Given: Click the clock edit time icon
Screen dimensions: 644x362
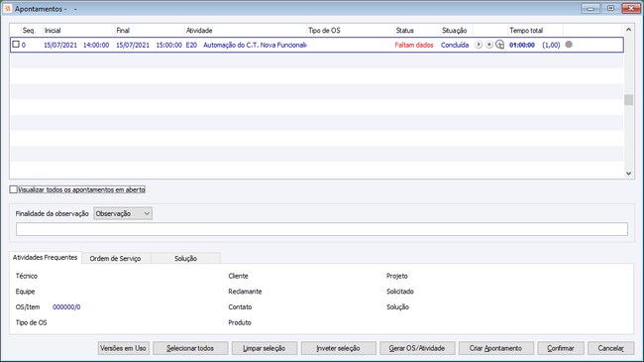Looking at the screenshot, I should (x=499, y=45).
